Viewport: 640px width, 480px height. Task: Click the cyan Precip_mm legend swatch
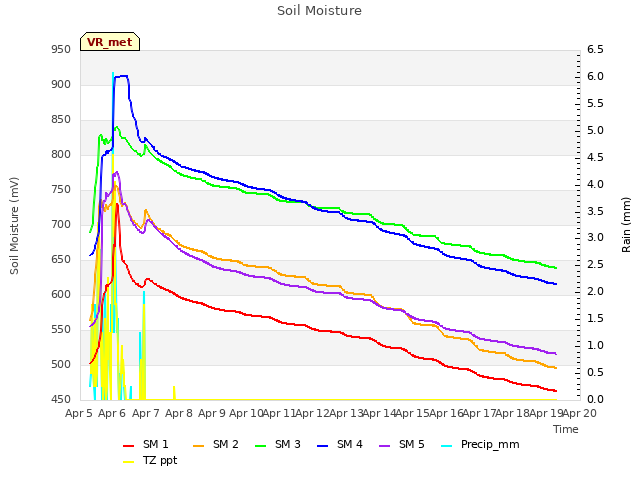click(x=447, y=446)
